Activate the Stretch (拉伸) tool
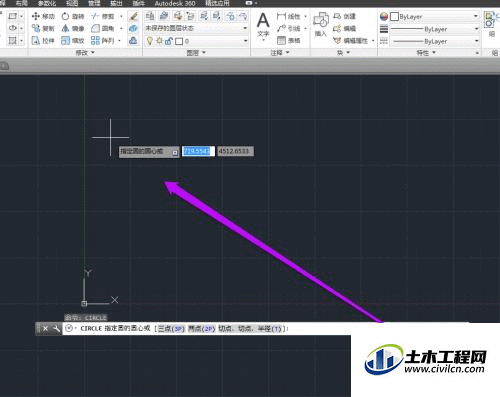This screenshot has height=397, width=500. click(x=43, y=41)
